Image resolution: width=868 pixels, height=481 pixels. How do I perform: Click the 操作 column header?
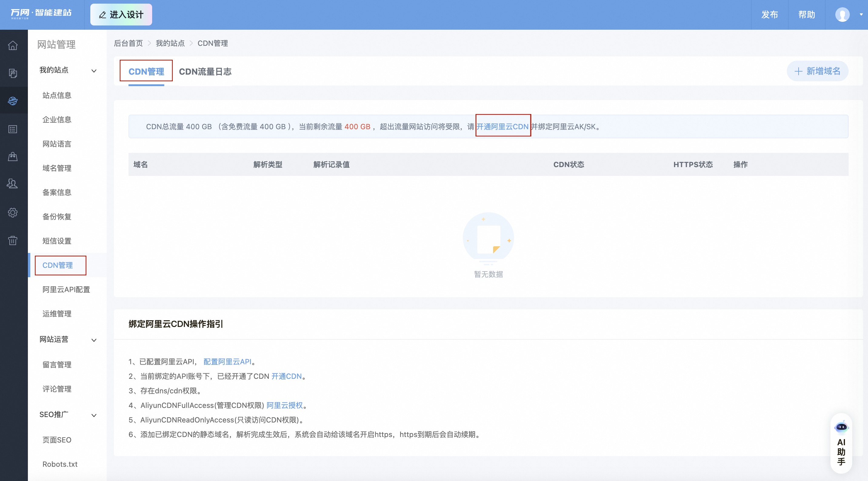tap(741, 164)
